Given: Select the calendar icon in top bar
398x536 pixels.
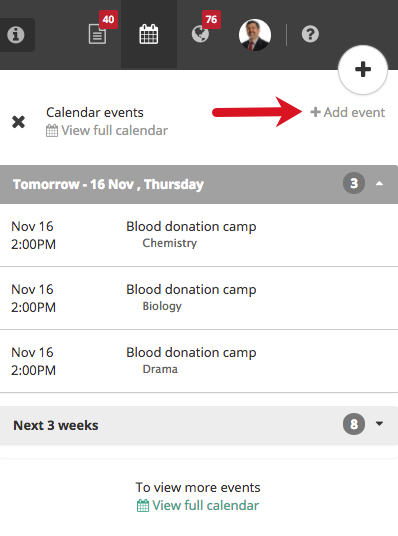Looking at the screenshot, I should coord(149,34).
